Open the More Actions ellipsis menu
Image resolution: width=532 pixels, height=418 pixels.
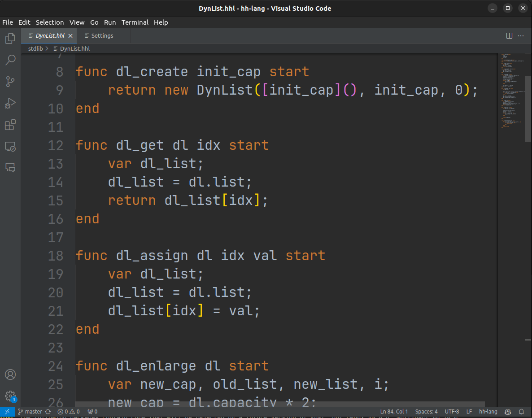(521, 35)
